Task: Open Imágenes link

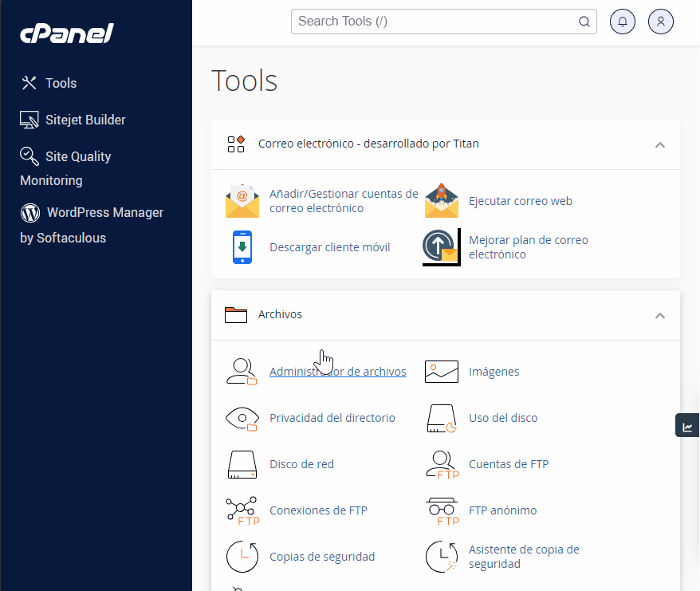Action: 494,372
